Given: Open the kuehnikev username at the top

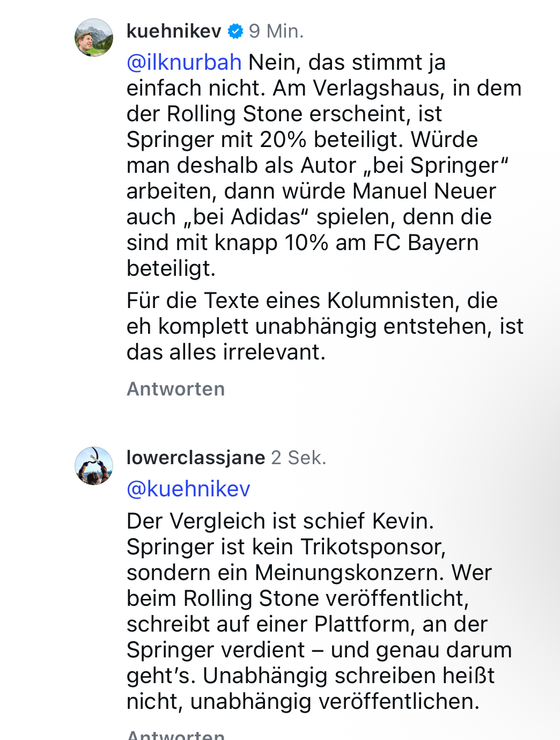Looking at the screenshot, I should click(x=174, y=31).
